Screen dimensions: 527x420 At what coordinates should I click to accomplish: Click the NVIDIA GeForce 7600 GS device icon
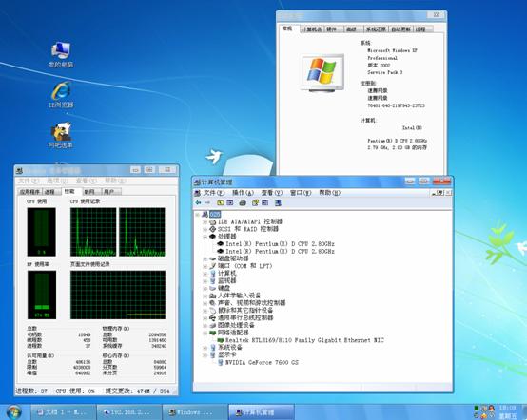(x=221, y=362)
